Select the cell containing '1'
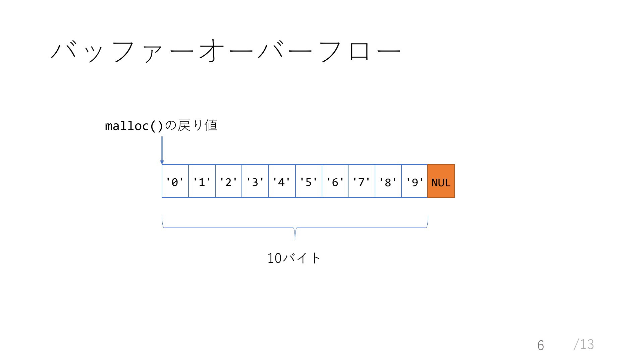Viewport: 644px width, 362px height. click(x=202, y=181)
